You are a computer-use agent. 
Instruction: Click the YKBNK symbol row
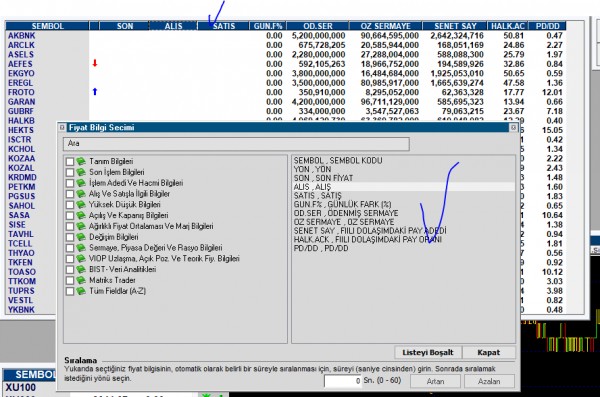[21, 310]
